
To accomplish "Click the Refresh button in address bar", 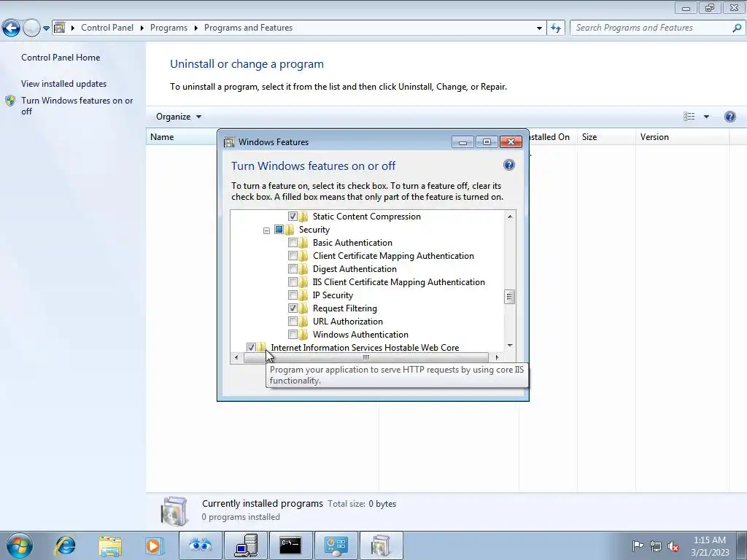I will pyautogui.click(x=555, y=28).
